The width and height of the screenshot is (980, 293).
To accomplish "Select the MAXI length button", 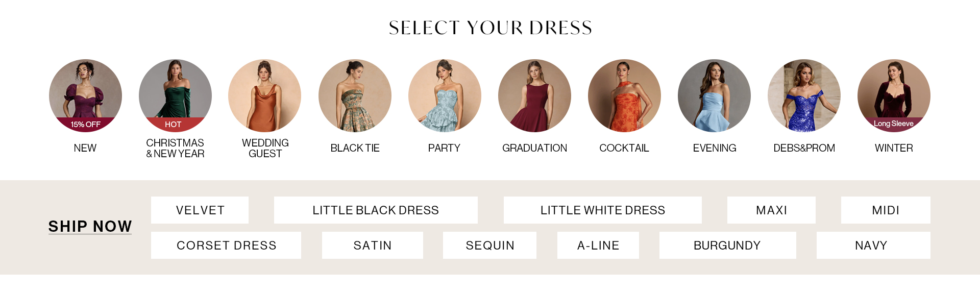I will pos(771,210).
